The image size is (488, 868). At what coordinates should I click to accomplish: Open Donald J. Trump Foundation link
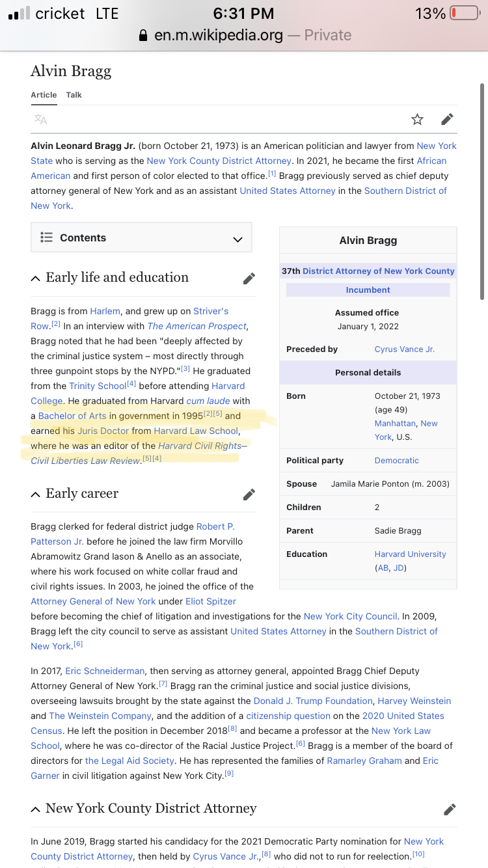(314, 701)
